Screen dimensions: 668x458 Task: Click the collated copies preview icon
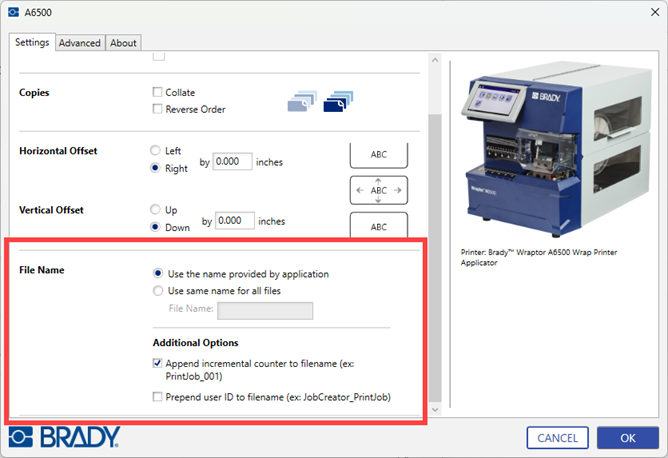(x=300, y=101)
